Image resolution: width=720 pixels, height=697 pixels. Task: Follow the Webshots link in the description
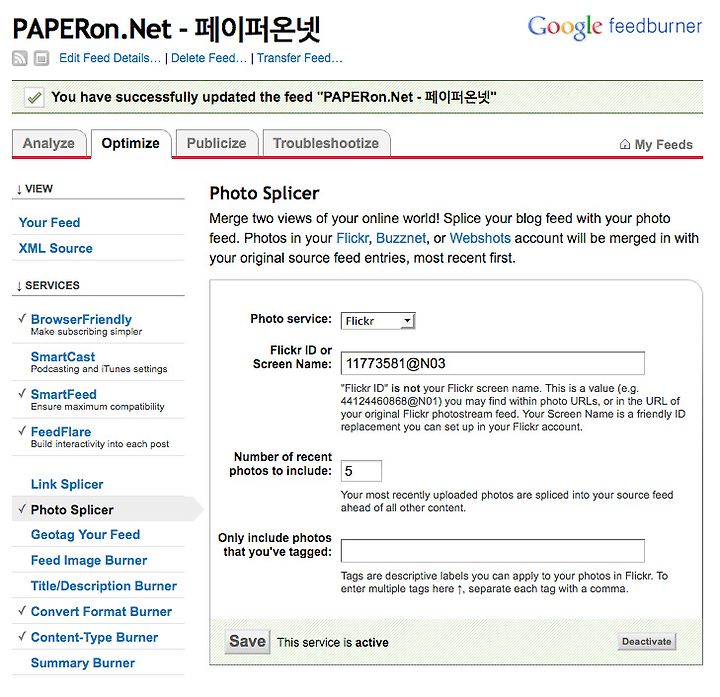click(x=480, y=238)
